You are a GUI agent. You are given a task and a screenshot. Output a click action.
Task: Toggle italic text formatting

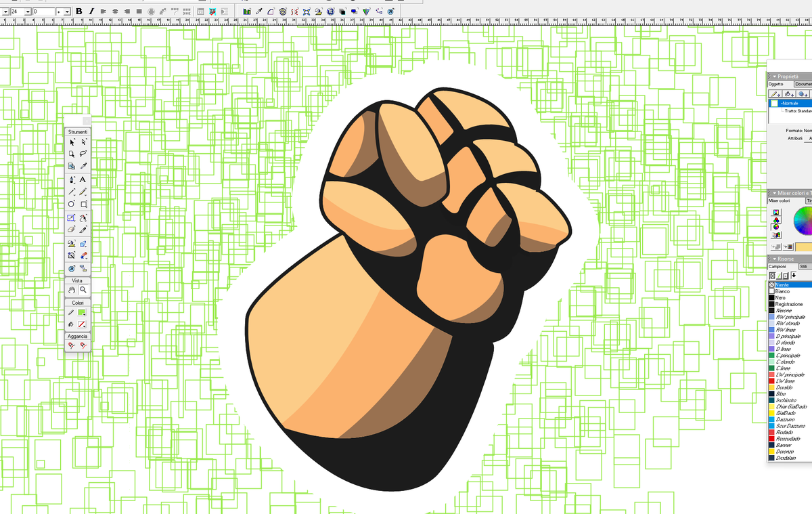(91, 12)
